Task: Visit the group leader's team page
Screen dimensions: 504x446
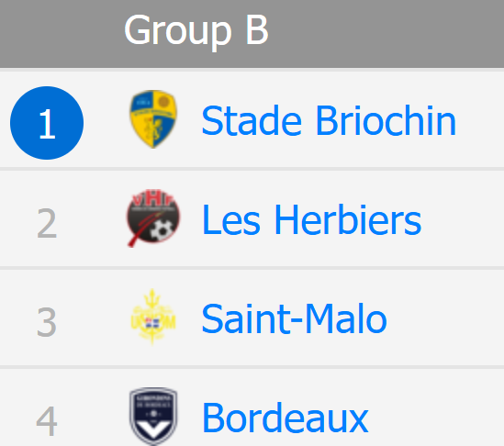Action: pyautogui.click(x=329, y=120)
